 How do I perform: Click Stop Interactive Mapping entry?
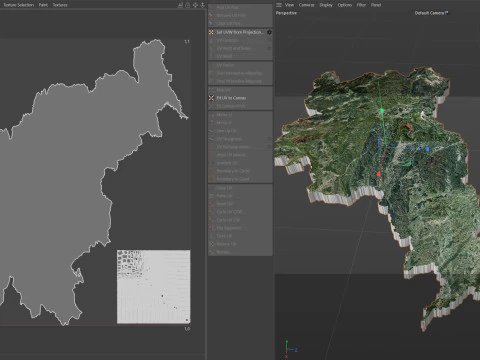pos(240,81)
